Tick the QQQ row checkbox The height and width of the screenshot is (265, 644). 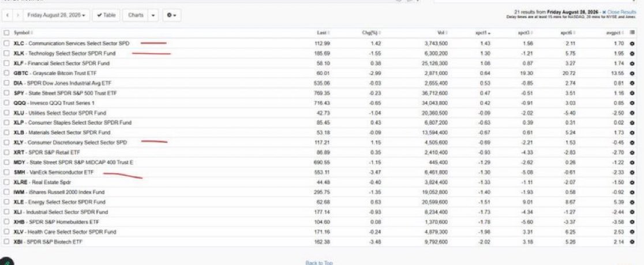[x=6, y=103]
